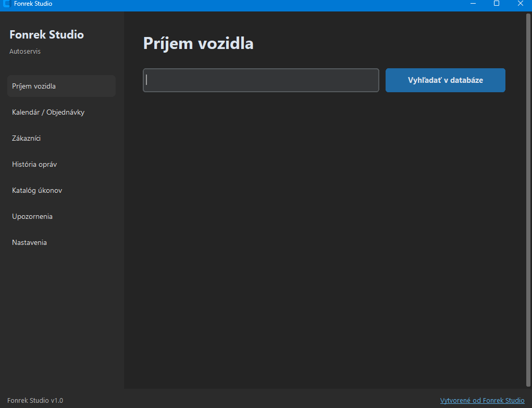The image size is (532, 408).
Task: Open the Vytvorené od Fonrek Studio link
Action: (482, 401)
